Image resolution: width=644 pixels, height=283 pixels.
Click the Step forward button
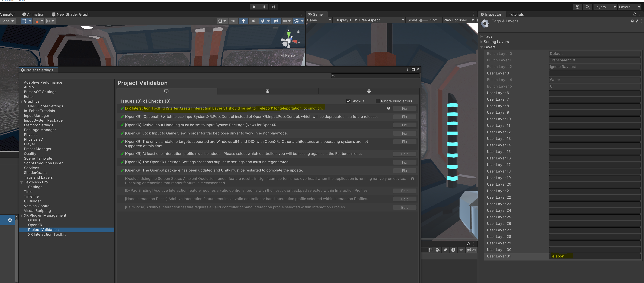273,7
